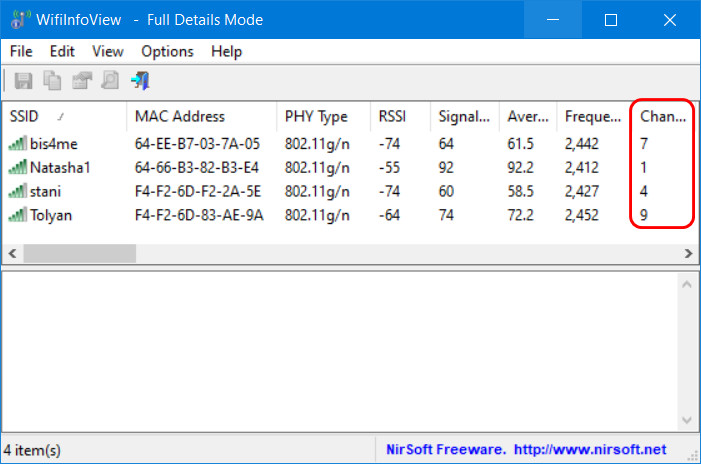This screenshot has width=701, height=464.
Task: Sort by the Signal column header
Action: (465, 116)
